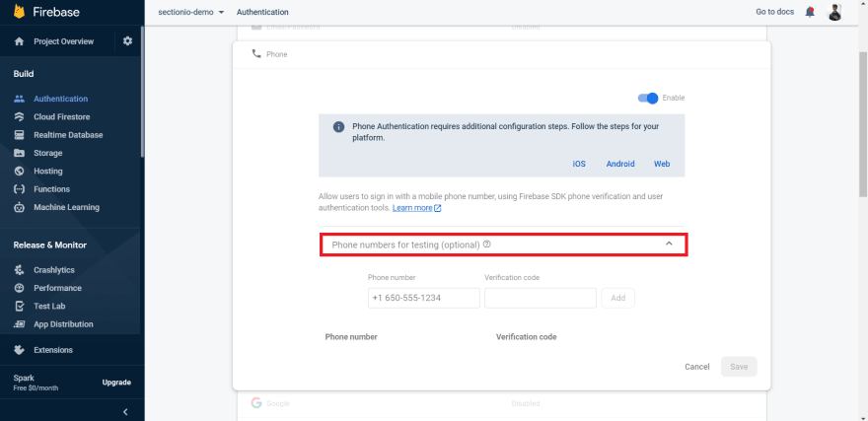The height and width of the screenshot is (421, 868).
Task: Click the Web setup link
Action: 662,164
